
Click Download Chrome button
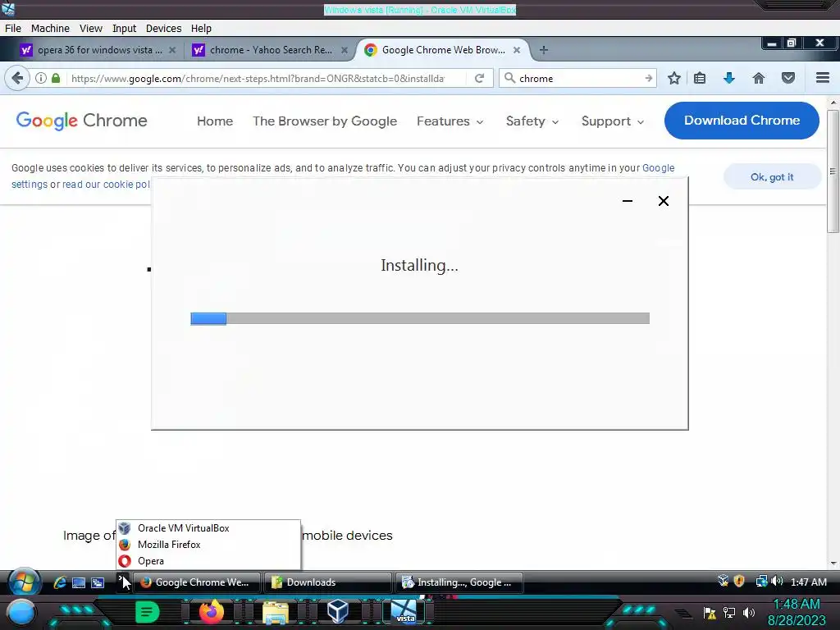coord(742,121)
